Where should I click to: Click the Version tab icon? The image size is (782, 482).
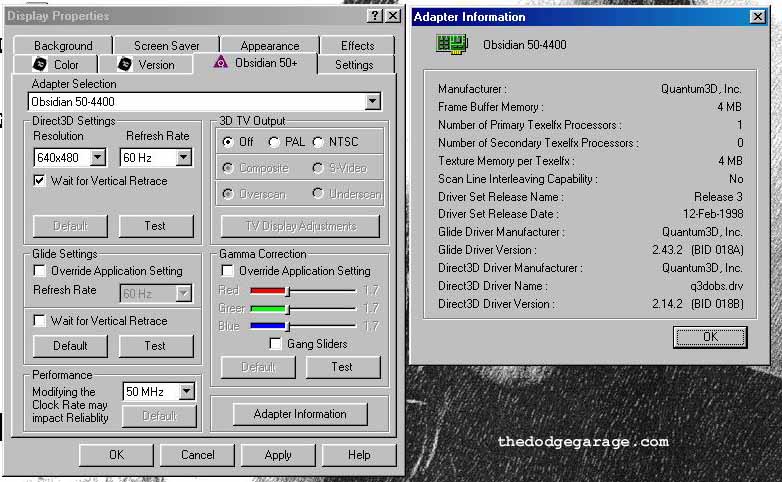125,64
